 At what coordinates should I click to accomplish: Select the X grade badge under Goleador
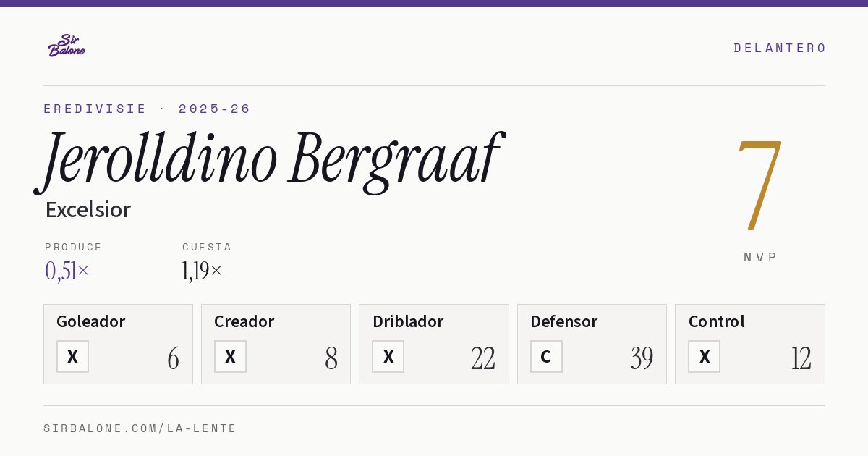[72, 356]
